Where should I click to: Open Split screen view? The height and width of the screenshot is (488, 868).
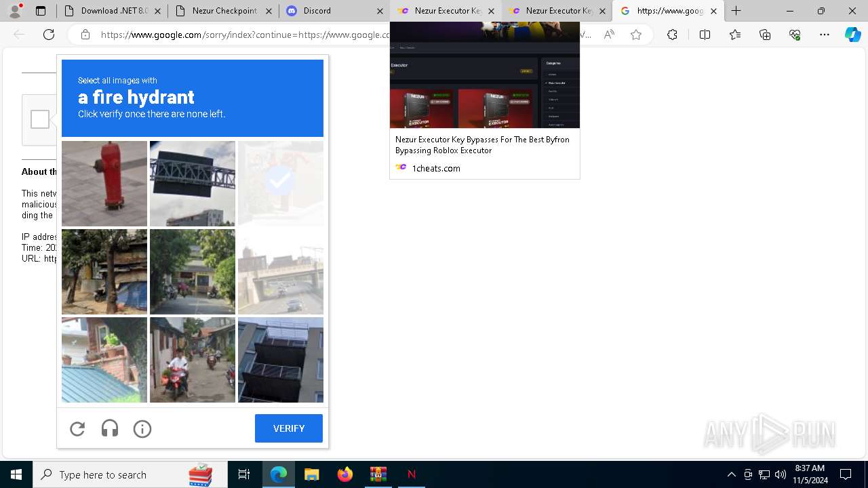[x=705, y=35]
